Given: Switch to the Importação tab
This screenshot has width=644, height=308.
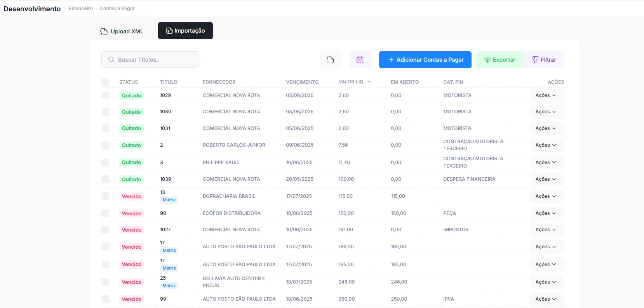Looking at the screenshot, I should pyautogui.click(x=185, y=31).
